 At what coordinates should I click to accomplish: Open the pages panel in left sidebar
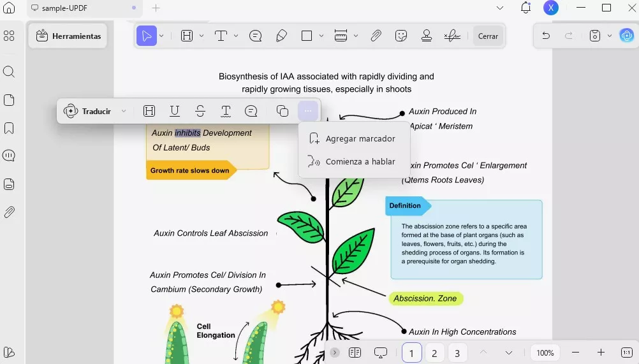(x=9, y=100)
